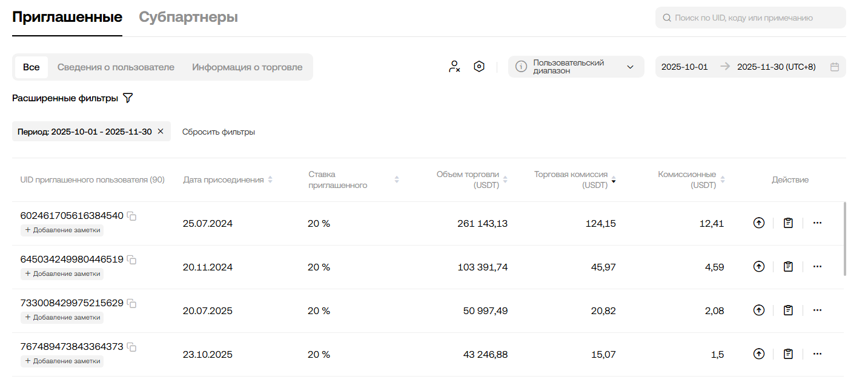
Task: Click the circled up-arrow icon in the 25.07.2024 row
Action: tap(759, 223)
